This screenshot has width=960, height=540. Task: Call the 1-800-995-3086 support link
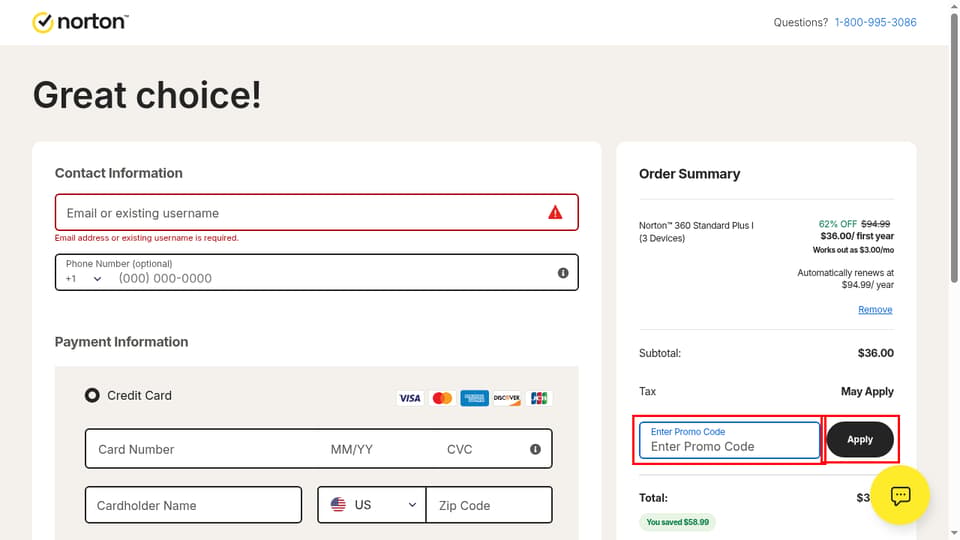[x=876, y=23]
